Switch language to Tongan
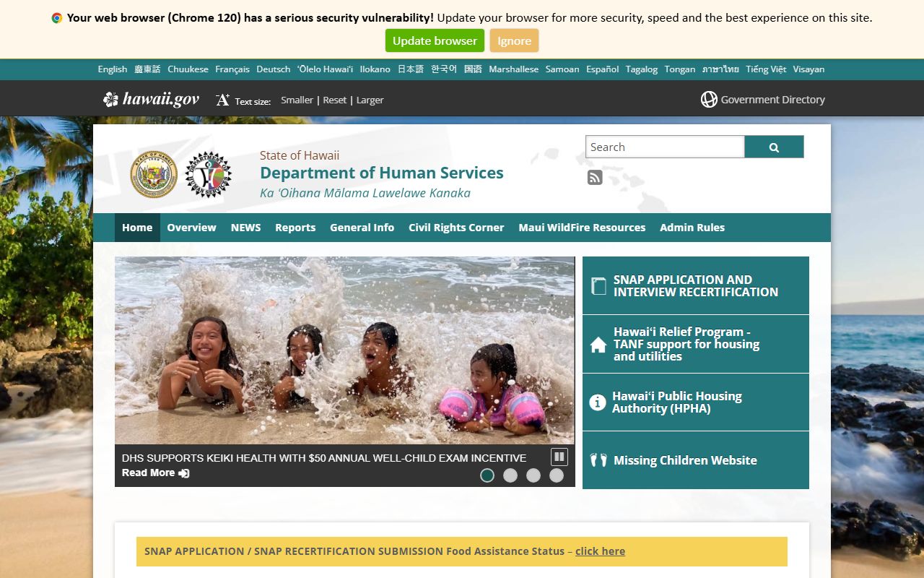 680,69
